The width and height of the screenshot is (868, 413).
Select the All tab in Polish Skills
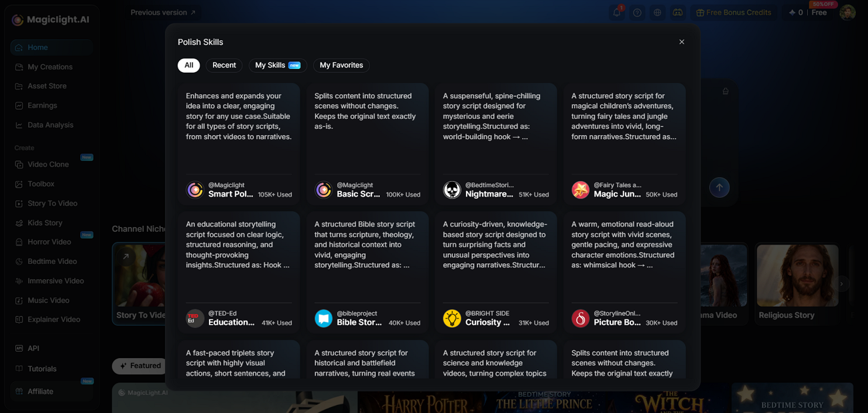pos(189,65)
